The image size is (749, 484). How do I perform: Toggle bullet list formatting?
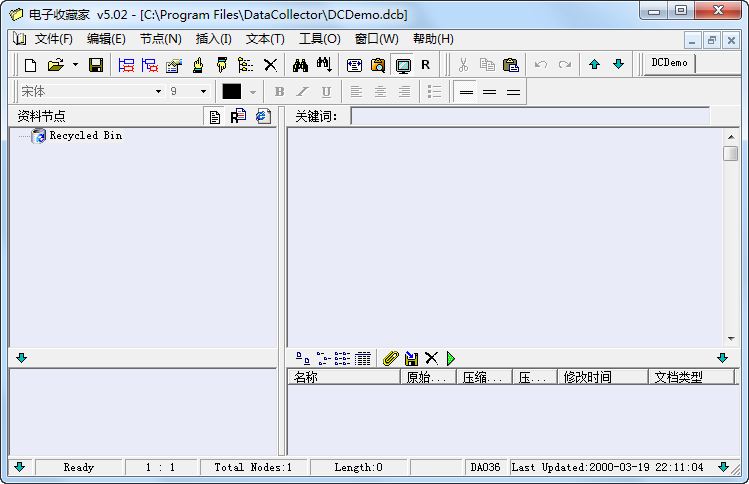coord(434,91)
